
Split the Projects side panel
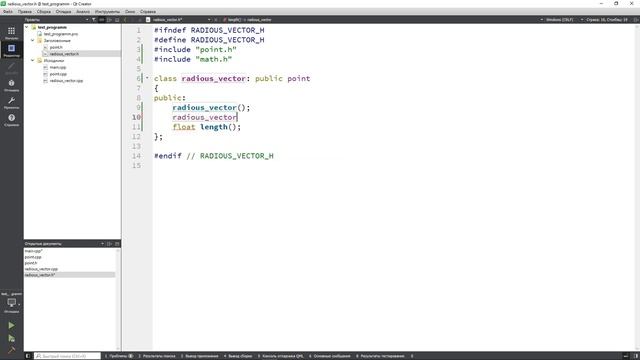tap(109, 20)
